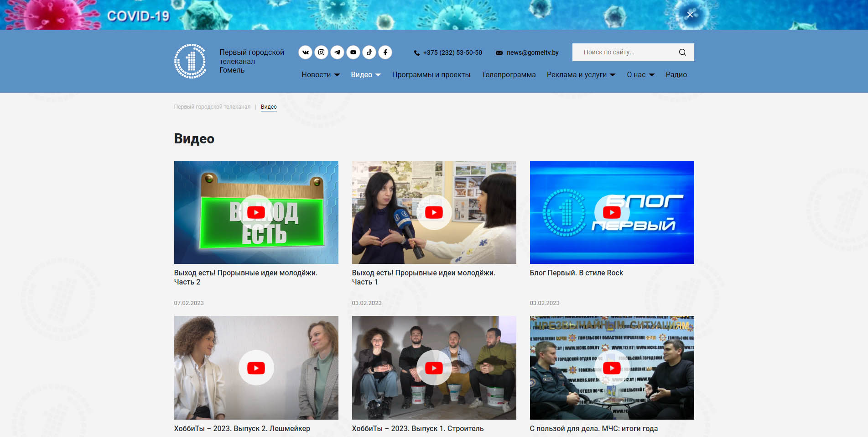Play the ХоббиТы Выпуск 1 Строитель video

pos(434,368)
